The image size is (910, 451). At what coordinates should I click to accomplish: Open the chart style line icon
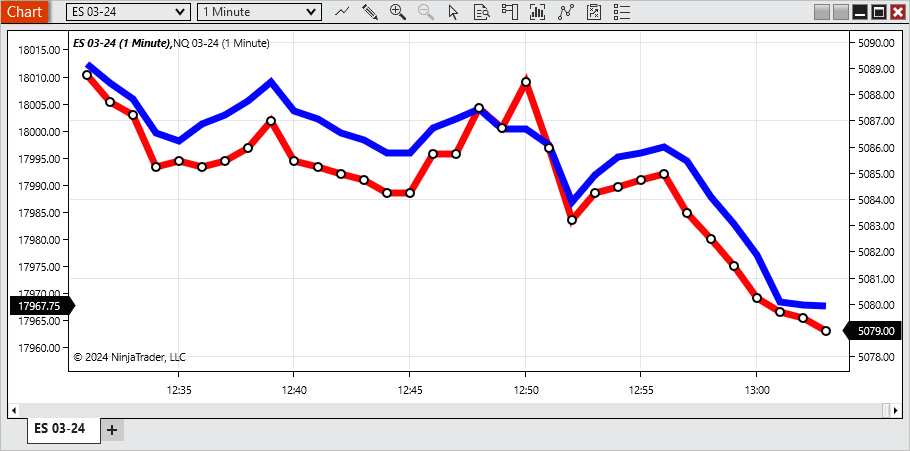point(342,12)
